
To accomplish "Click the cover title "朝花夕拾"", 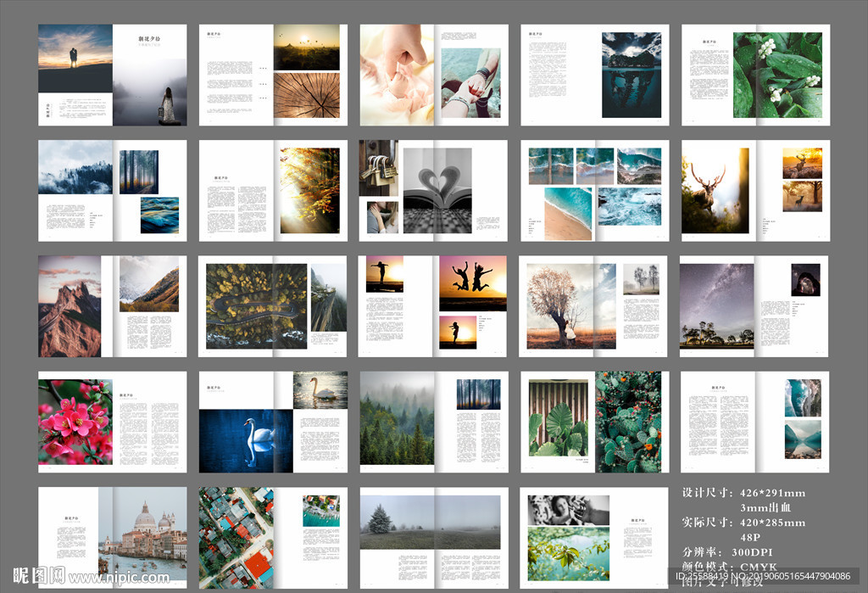I will [x=149, y=39].
